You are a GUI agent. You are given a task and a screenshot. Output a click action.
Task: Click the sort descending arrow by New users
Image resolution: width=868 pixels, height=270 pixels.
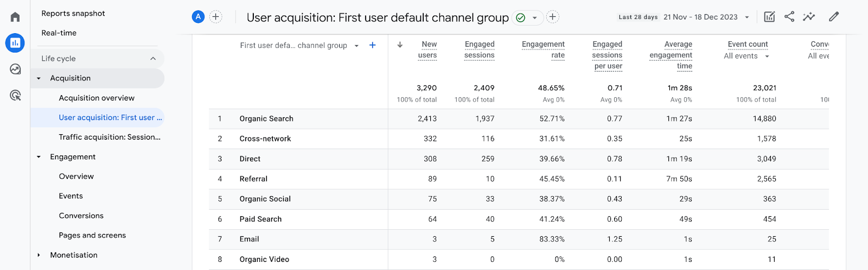tap(400, 45)
